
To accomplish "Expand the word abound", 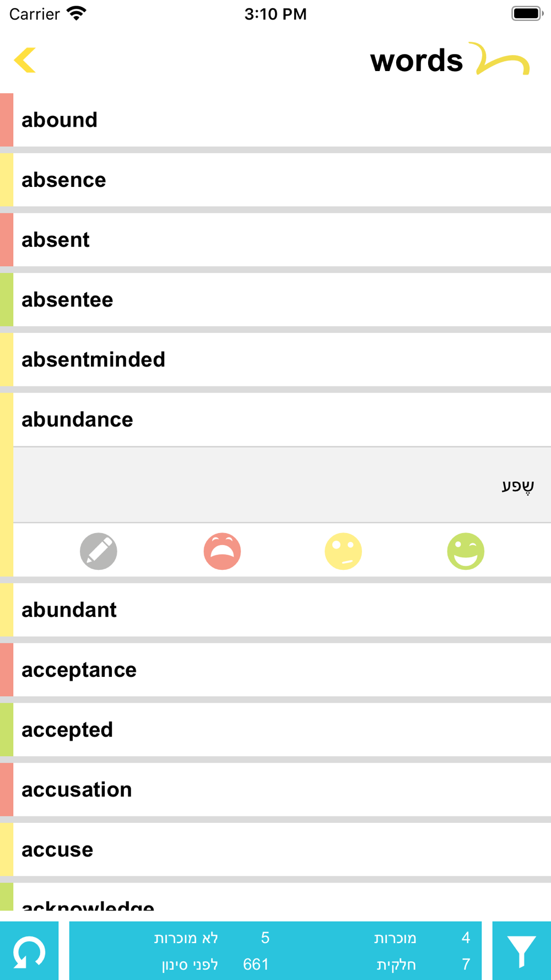I will click(x=282, y=120).
